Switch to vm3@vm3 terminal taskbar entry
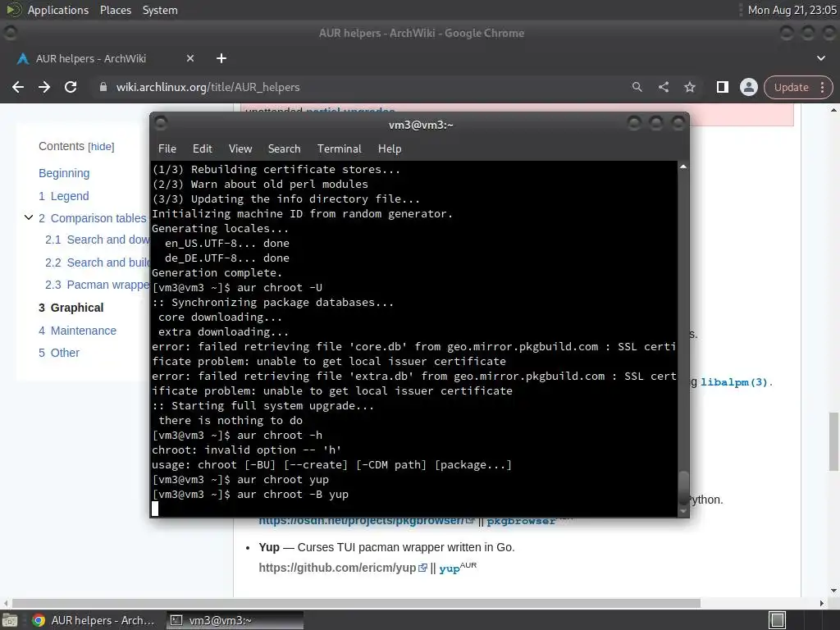This screenshot has height=630, width=840. (235, 620)
